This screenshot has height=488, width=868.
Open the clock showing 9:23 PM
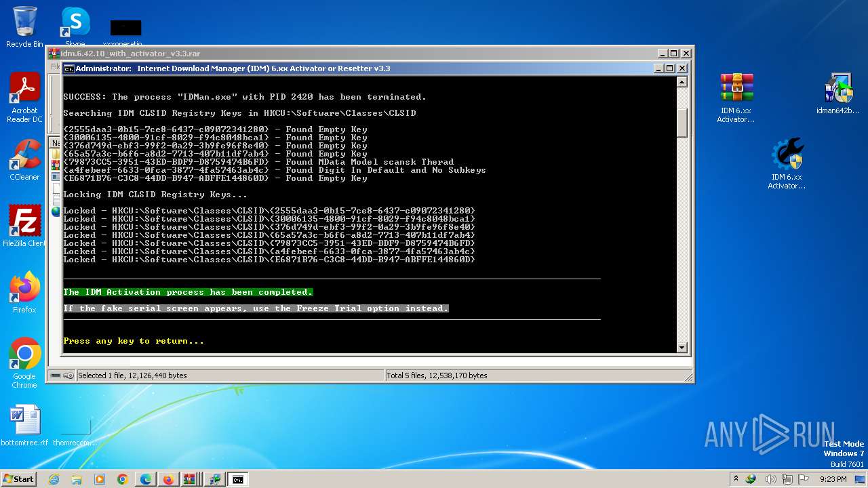[x=833, y=479]
